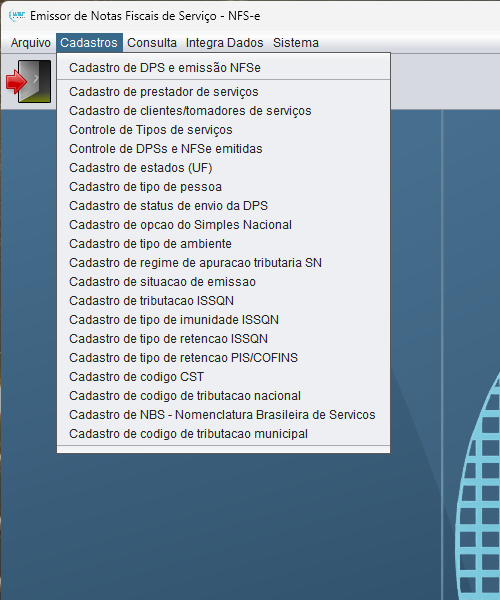Image resolution: width=500 pixels, height=600 pixels.
Task: Open Cadastro de codigo de tributacao municipal
Action: (x=223, y=434)
